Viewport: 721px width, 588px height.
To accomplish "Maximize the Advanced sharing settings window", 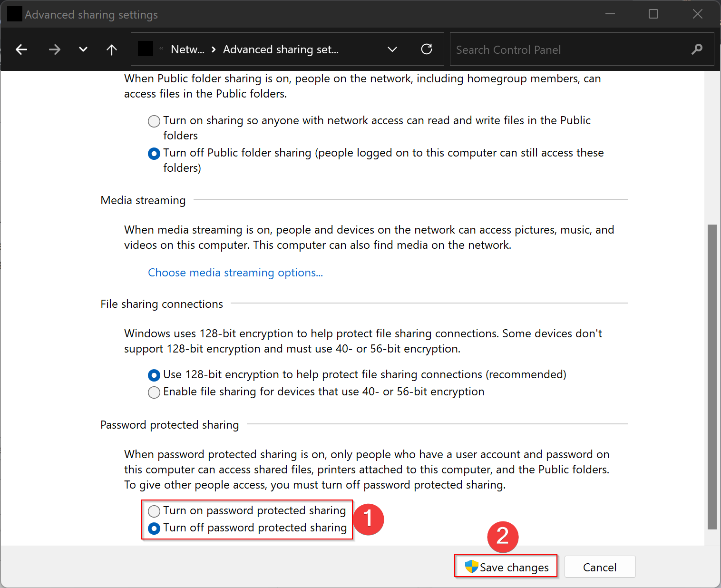I will (x=653, y=14).
